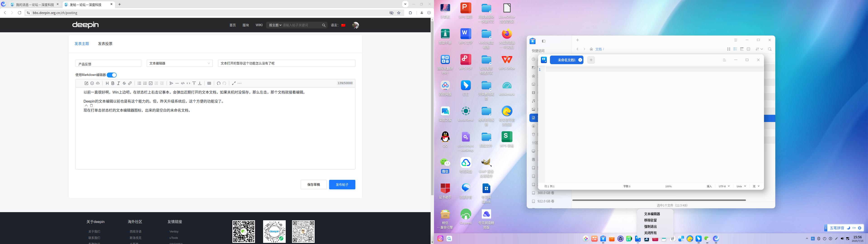Screen dimensions: 868x244
Task: Click the 保存草稿 button
Action: (313, 185)
